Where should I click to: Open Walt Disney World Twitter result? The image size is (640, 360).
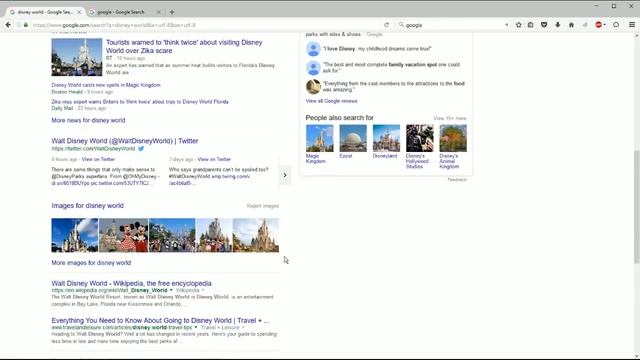124,141
